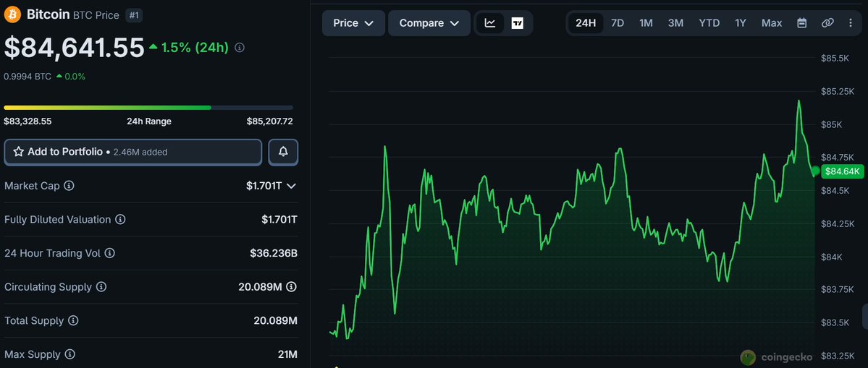Click the green current price dot on chart

click(x=815, y=172)
